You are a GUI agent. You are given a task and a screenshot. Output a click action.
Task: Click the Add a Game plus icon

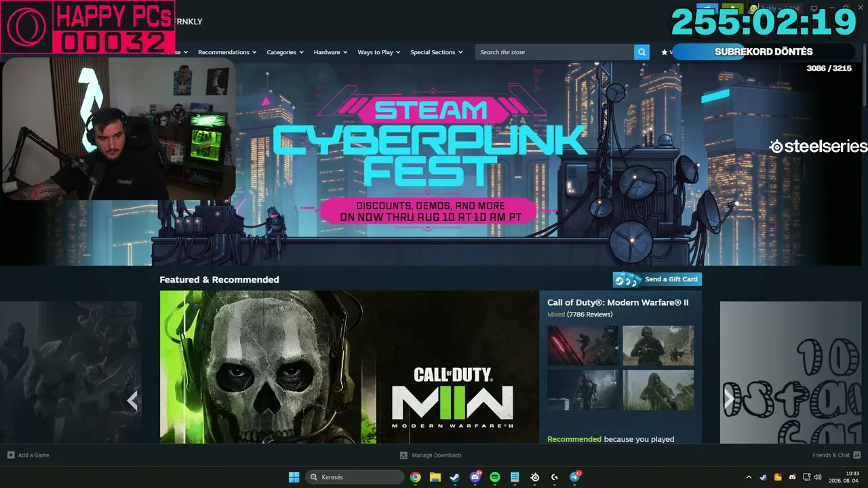pos(11,455)
